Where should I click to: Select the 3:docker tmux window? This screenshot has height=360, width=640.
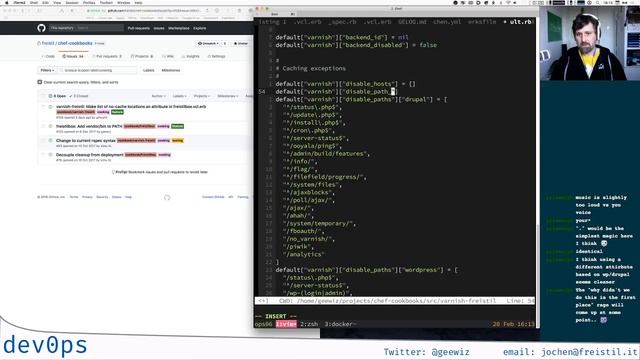[340, 324]
